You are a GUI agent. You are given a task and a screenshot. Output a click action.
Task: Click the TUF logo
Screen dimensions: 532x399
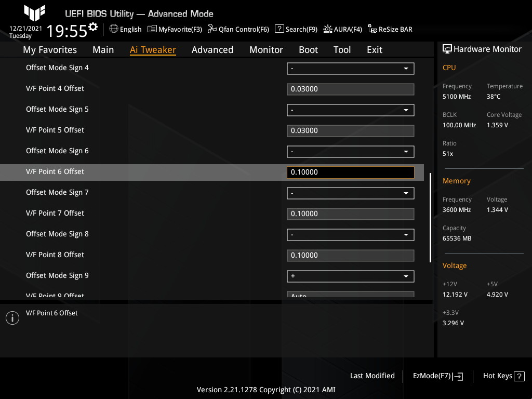tap(34, 12)
